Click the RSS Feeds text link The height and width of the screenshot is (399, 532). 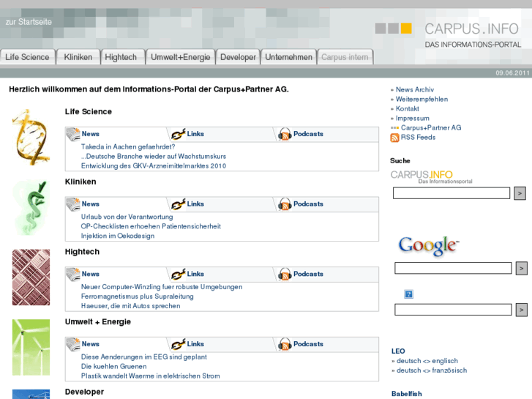(x=418, y=137)
